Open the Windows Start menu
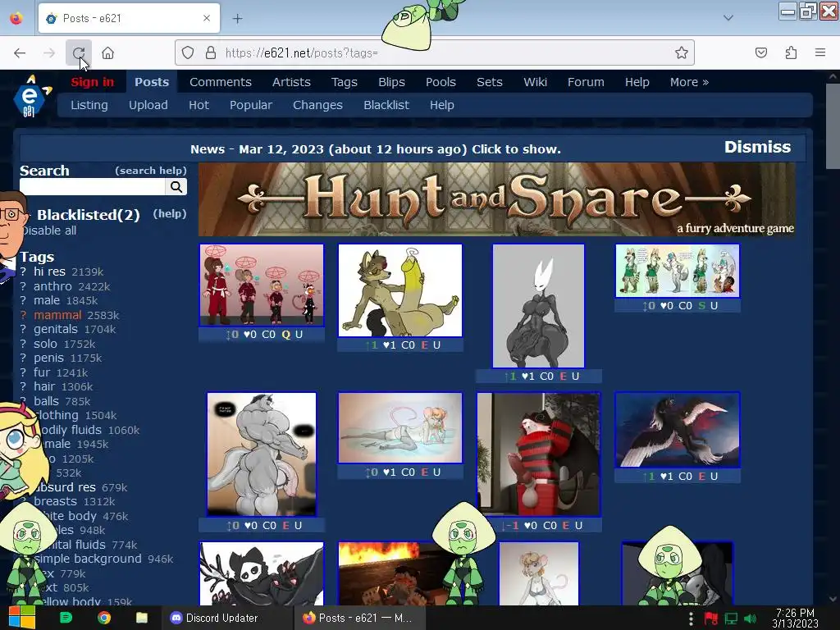 tap(21, 618)
